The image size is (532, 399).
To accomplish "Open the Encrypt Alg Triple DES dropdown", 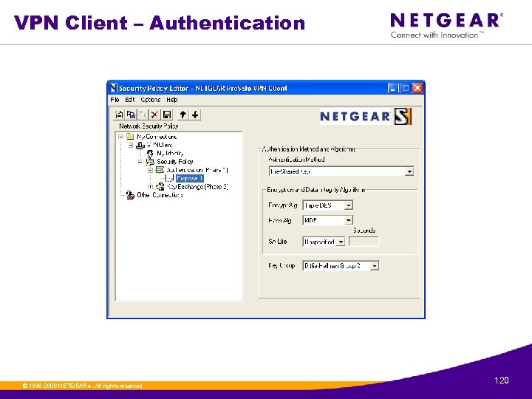I will tap(349, 205).
